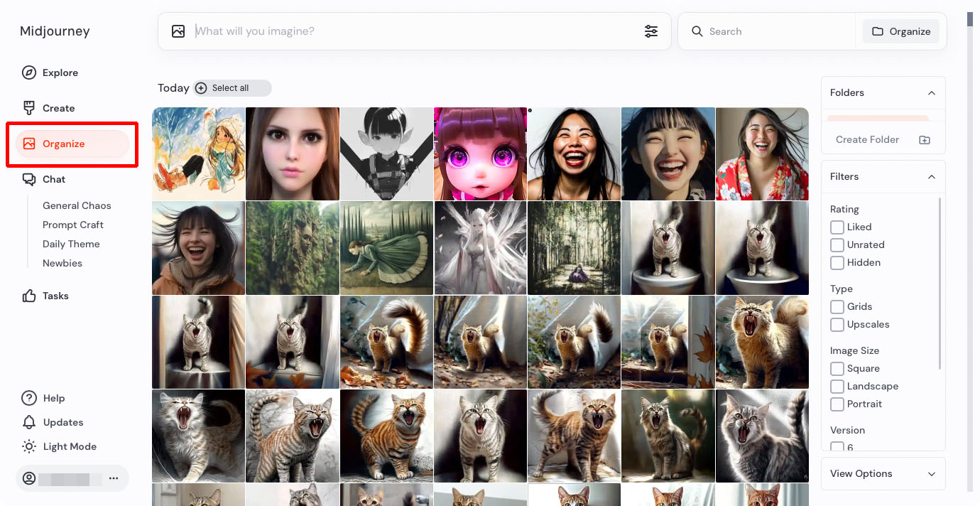The width and height of the screenshot is (980, 506).
Task: Open the woman in red floral kimono thumbnail
Action: (x=762, y=154)
